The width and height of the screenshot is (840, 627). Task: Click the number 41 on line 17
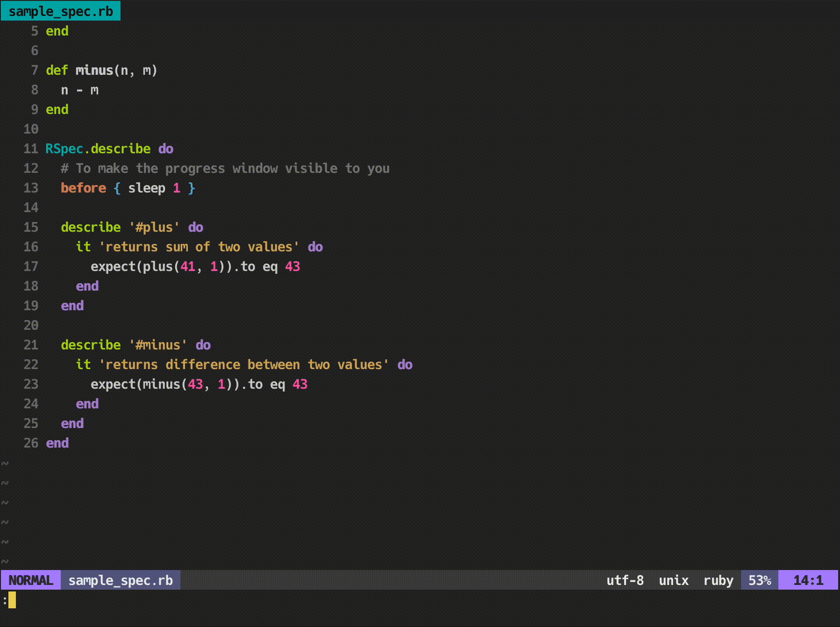[x=188, y=266]
